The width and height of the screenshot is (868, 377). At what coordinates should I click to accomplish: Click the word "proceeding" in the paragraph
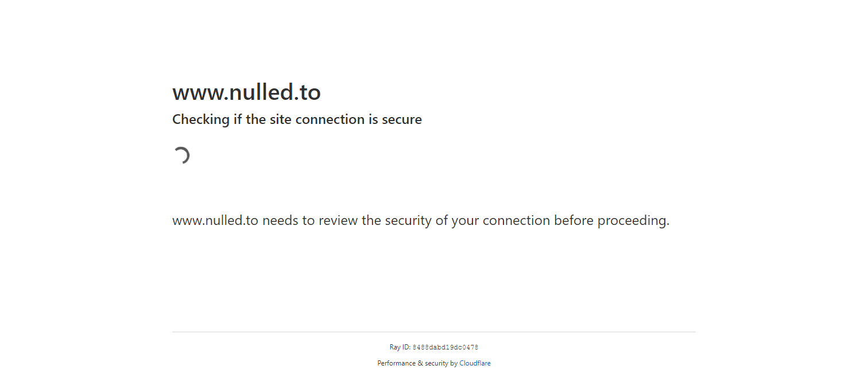pos(633,221)
